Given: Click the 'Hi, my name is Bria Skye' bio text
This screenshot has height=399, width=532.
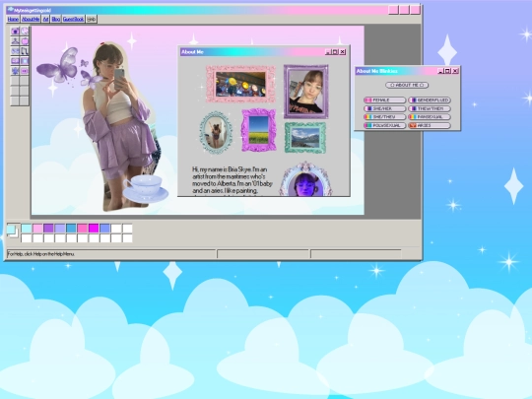Looking at the screenshot, I should 233,180.
